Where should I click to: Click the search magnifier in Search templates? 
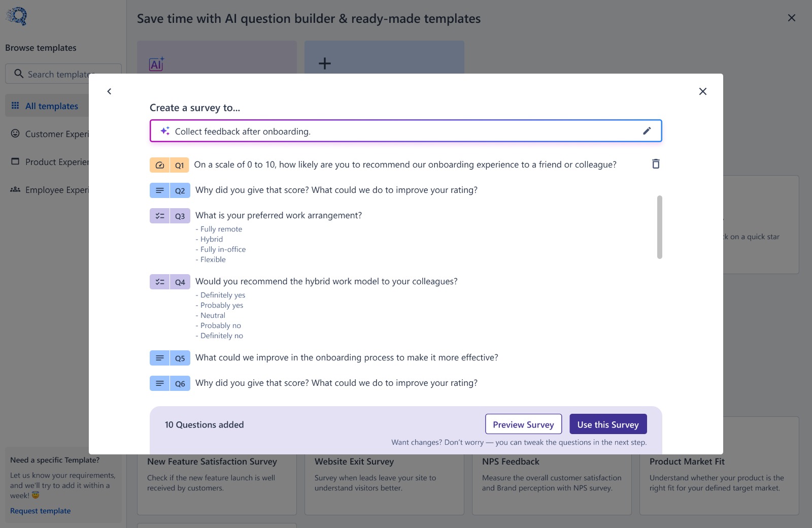tap(19, 74)
